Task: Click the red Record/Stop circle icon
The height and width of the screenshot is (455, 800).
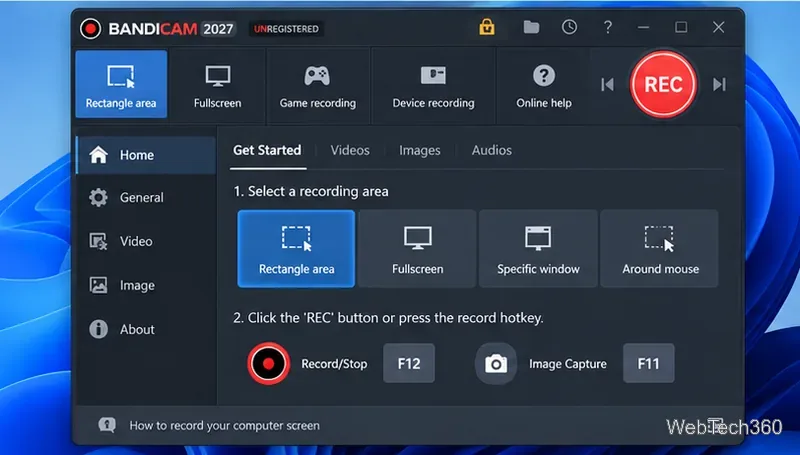Action: 269,363
